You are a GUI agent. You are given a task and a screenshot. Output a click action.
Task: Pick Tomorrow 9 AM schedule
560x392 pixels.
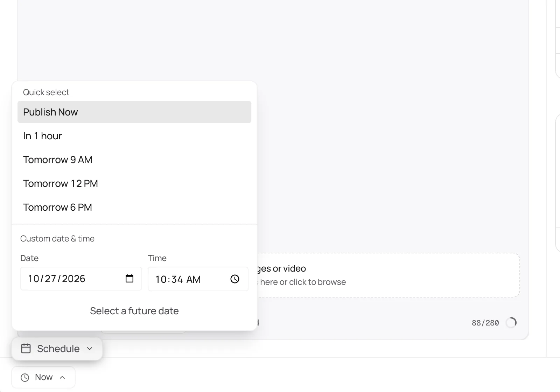point(134,160)
